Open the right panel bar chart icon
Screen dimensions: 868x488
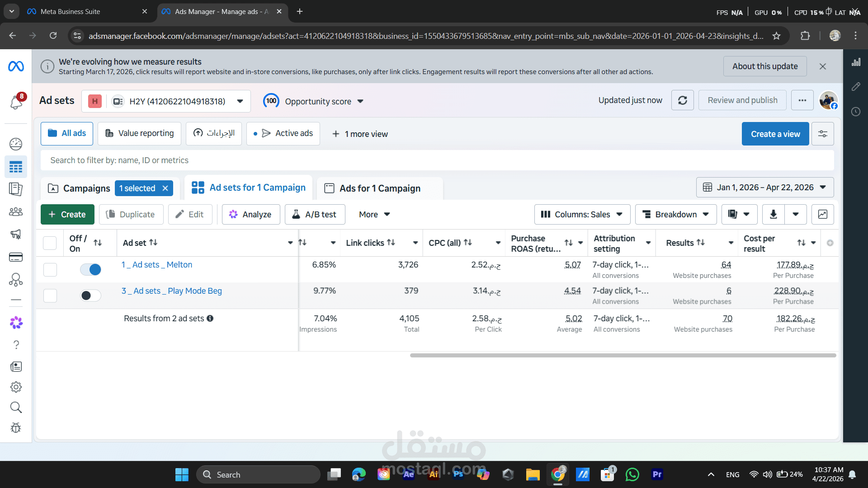click(x=856, y=62)
